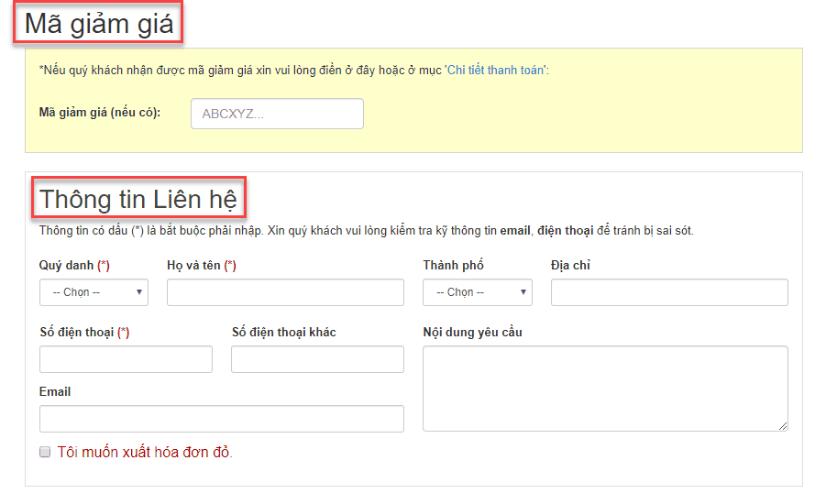Focus the Email input field

coord(221,419)
